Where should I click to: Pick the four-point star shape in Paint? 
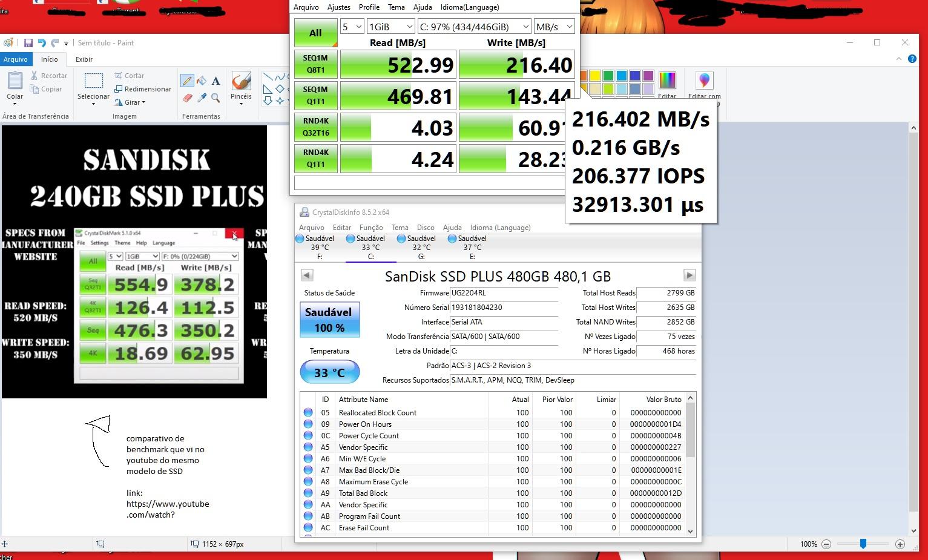click(x=279, y=100)
